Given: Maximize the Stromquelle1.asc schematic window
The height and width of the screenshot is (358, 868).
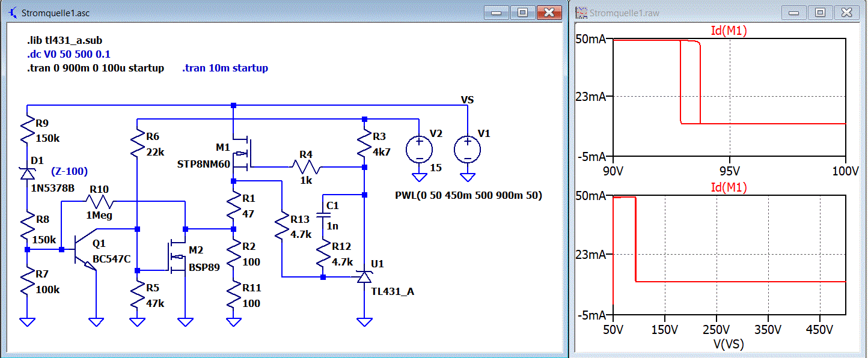Looking at the screenshot, I should (523, 12).
